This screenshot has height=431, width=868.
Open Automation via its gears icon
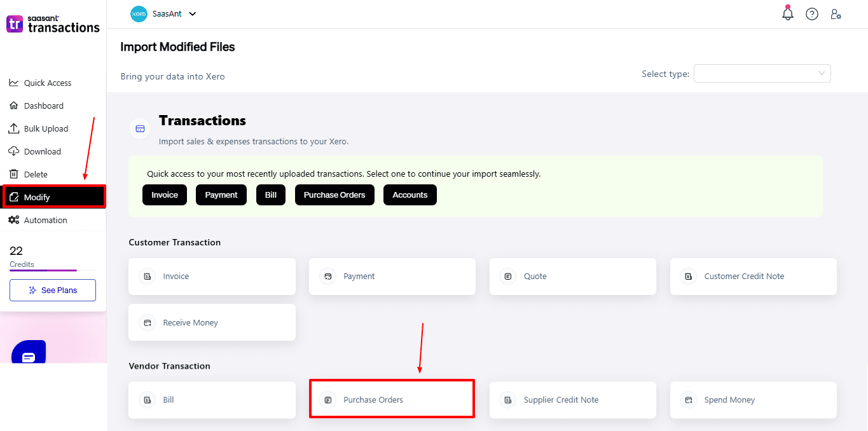13,220
